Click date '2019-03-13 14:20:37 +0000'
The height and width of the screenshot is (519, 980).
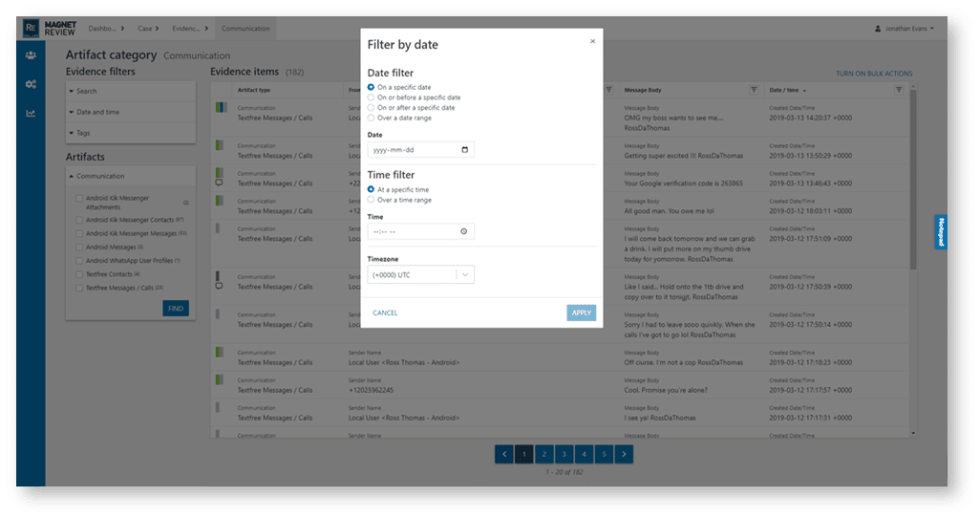pyautogui.click(x=810, y=118)
